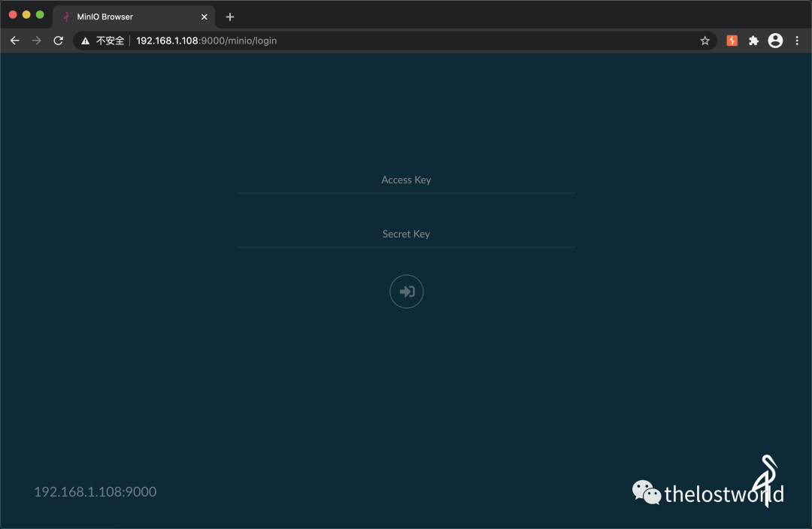This screenshot has width=812, height=529.
Task: Open the Chrome profile avatar
Action: click(x=775, y=41)
